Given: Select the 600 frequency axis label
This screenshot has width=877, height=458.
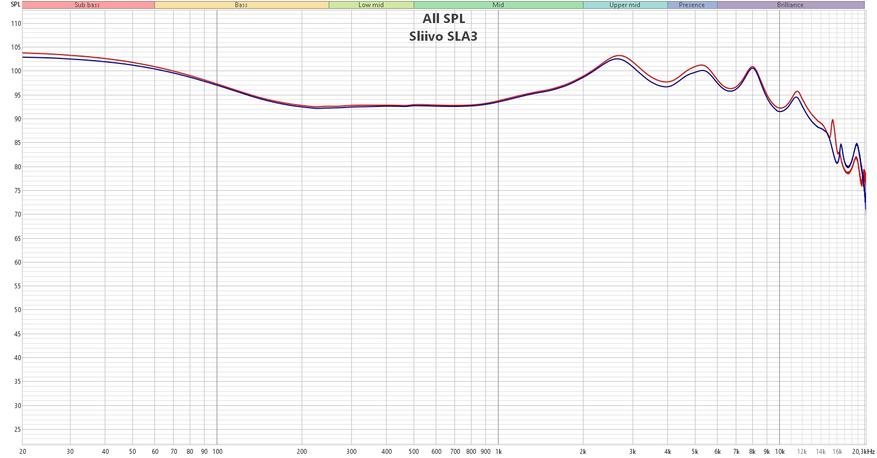Looking at the screenshot, I should 436,451.
